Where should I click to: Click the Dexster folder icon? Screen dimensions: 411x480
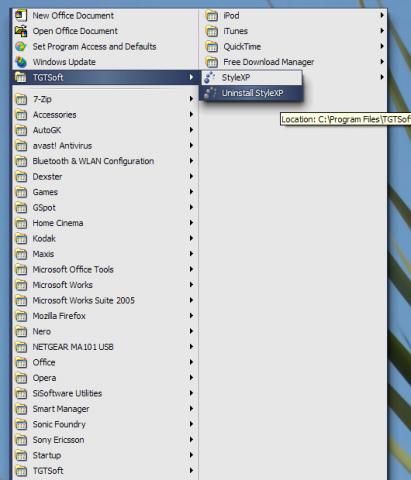21,177
